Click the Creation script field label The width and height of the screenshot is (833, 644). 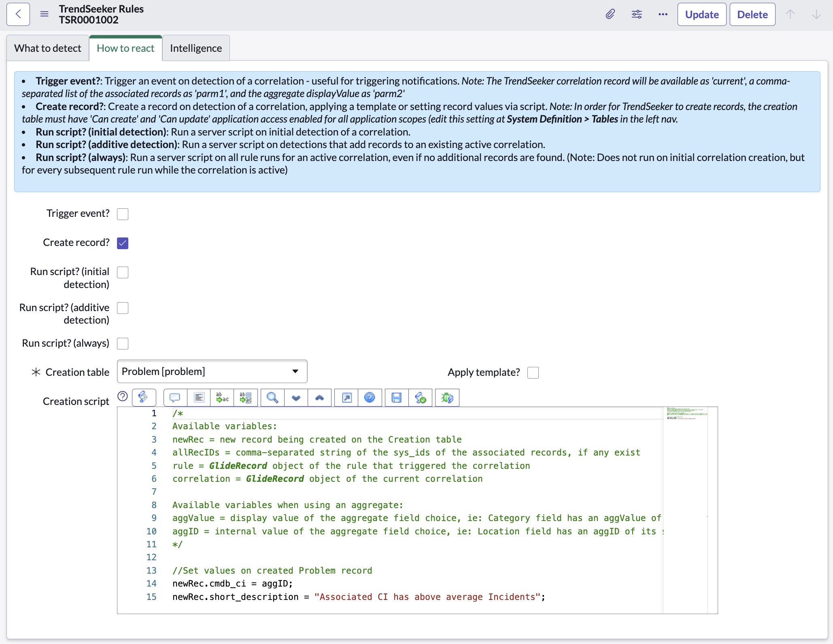click(x=76, y=401)
